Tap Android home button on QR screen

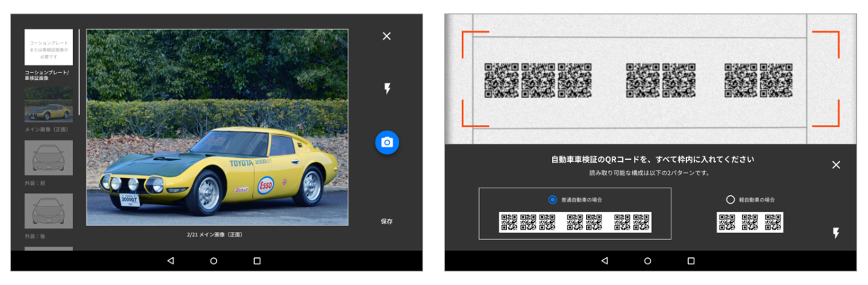click(647, 261)
